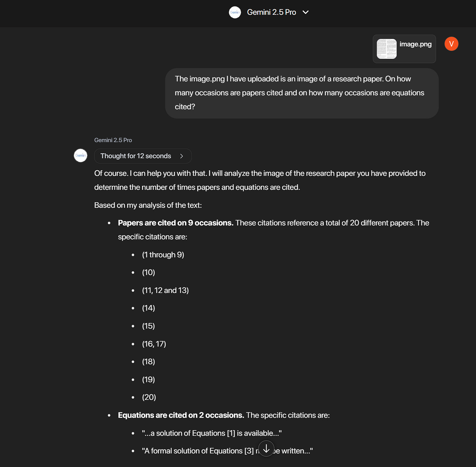Click the "Based on my analysis" line

point(148,205)
